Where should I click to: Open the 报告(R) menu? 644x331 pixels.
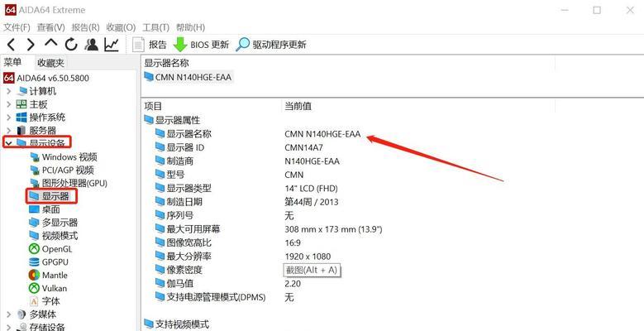point(85,27)
